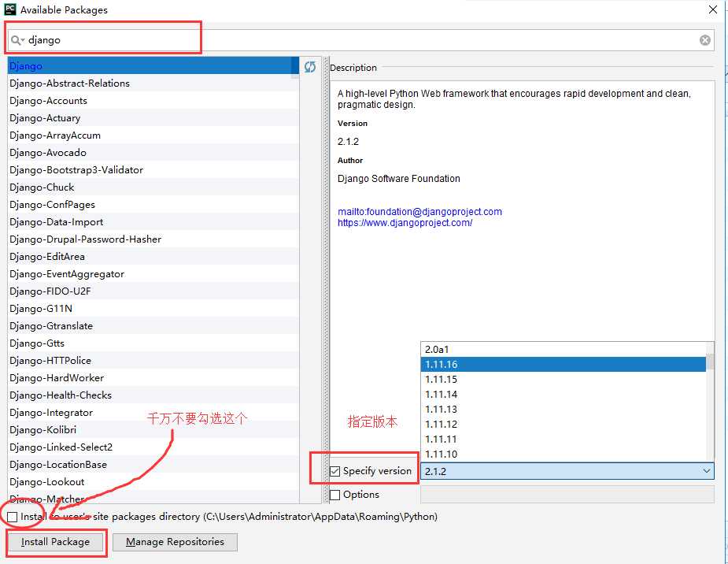This screenshot has height=564, width=728.
Task: Select Django-Avocado package
Action: click(153, 153)
